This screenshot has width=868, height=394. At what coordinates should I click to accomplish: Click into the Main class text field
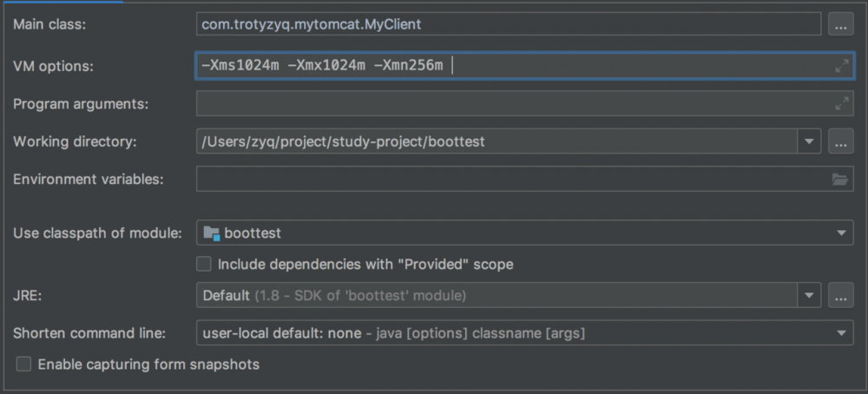pyautogui.click(x=508, y=25)
